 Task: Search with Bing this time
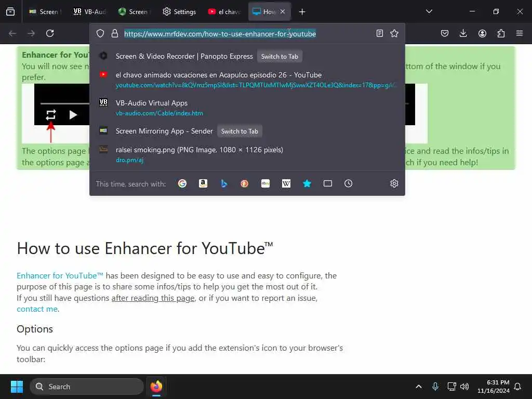click(x=223, y=183)
